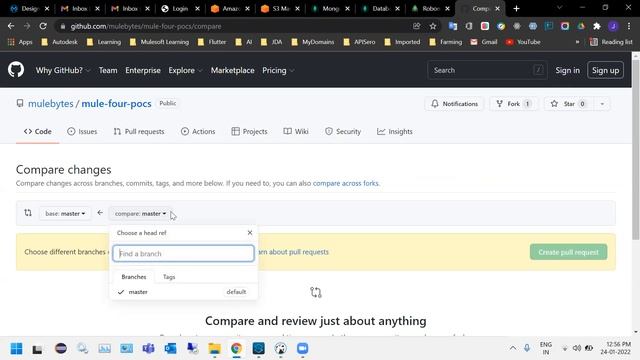Open Zoom from the taskbar

[302, 349]
